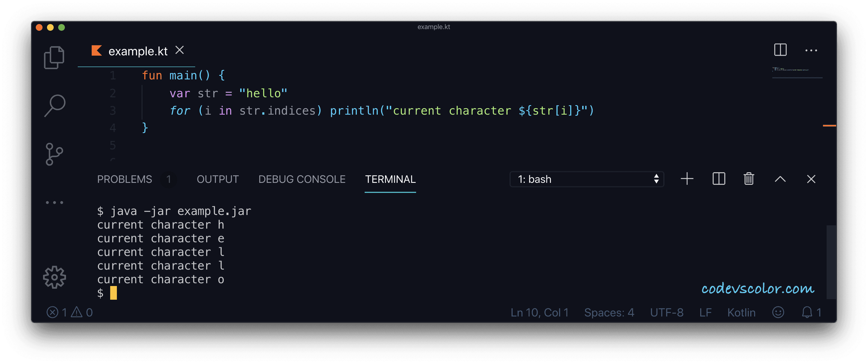Change file encoding via 'UTF-8'
Image resolution: width=868 pixels, height=364 pixels.
click(x=666, y=313)
